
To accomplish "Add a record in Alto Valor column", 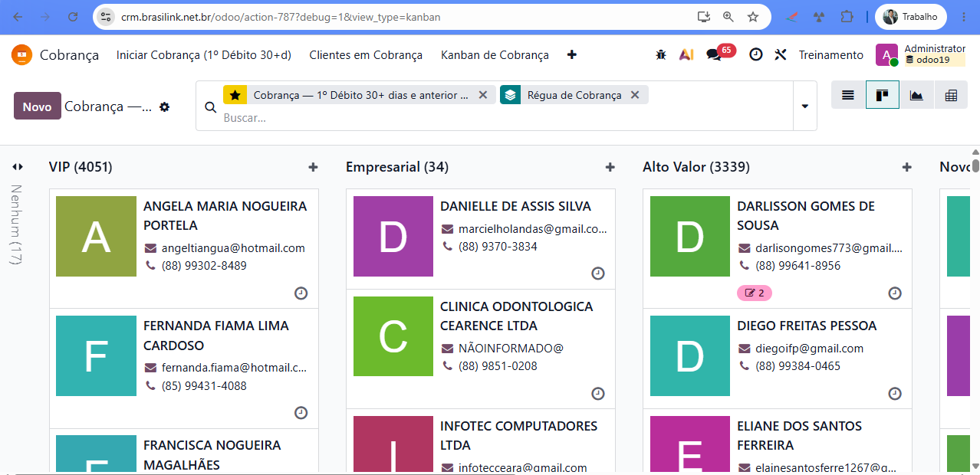I will pyautogui.click(x=906, y=167).
